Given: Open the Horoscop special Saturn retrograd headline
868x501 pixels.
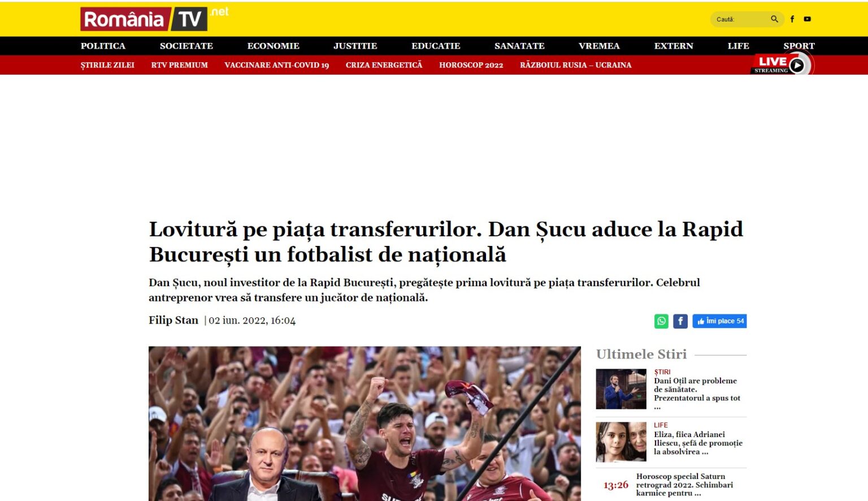Looking at the screenshot, I should coord(684,485).
